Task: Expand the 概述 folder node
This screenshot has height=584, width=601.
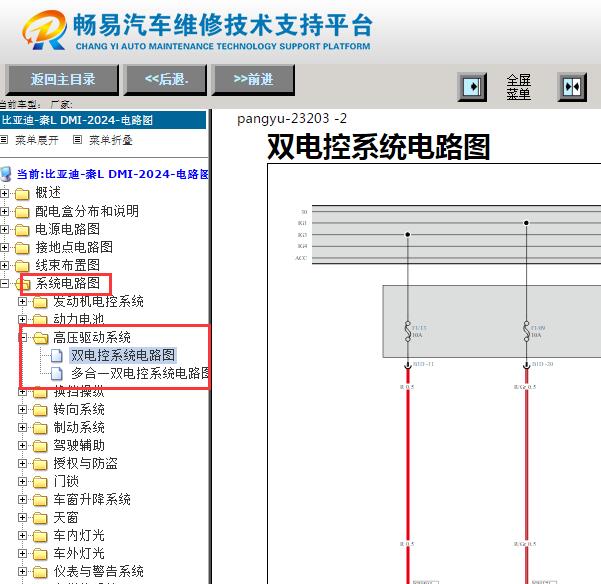Action: [x=4, y=193]
